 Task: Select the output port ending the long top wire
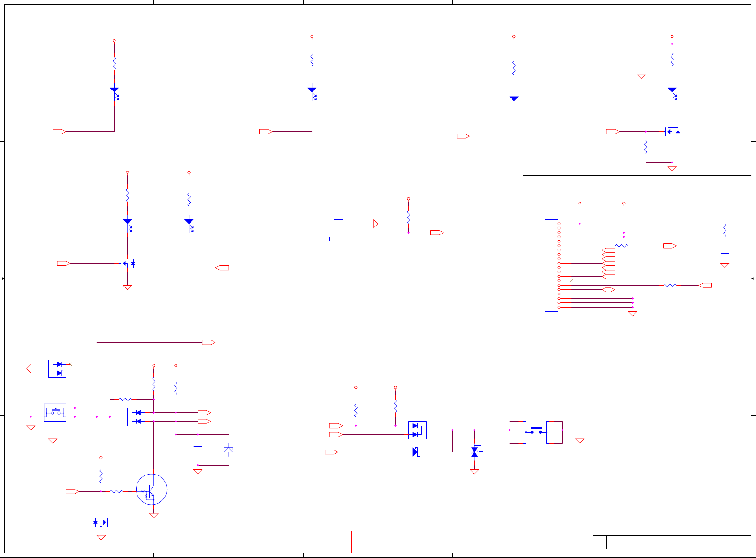(208, 343)
